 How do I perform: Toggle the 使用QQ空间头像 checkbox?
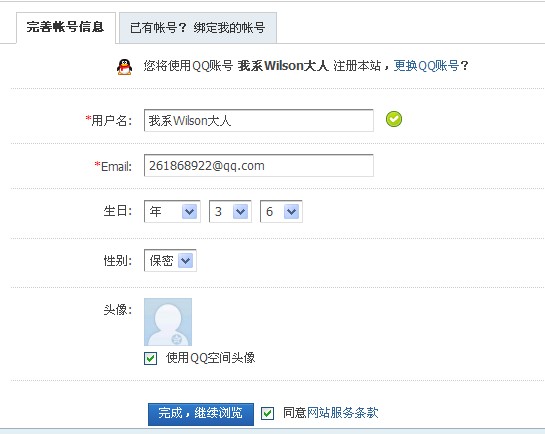(x=151, y=358)
